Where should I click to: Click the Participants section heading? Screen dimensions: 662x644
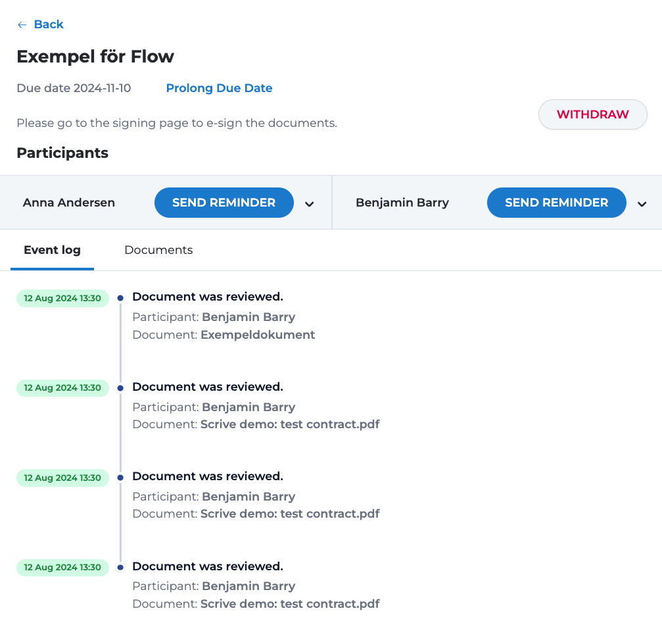pyautogui.click(x=62, y=153)
